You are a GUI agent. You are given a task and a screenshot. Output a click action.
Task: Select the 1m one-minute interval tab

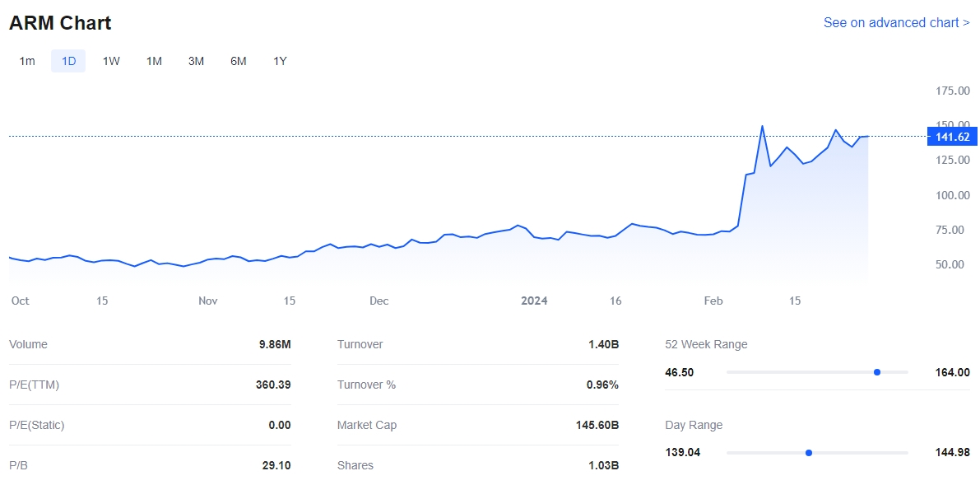[x=27, y=61]
